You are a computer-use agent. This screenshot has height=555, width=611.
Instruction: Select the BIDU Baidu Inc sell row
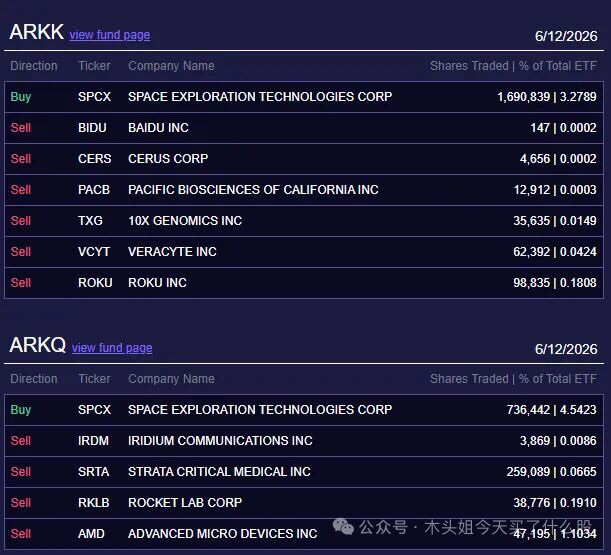pyautogui.click(x=304, y=128)
